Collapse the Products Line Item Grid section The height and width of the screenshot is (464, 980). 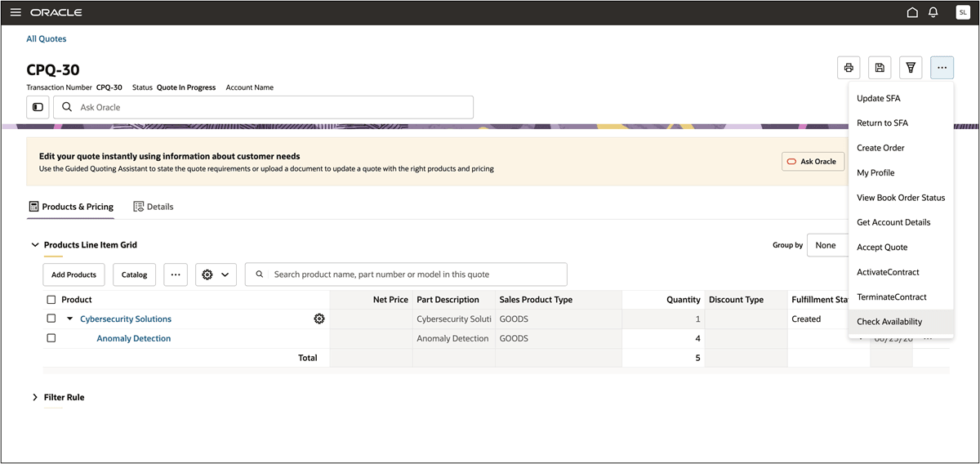(x=35, y=245)
